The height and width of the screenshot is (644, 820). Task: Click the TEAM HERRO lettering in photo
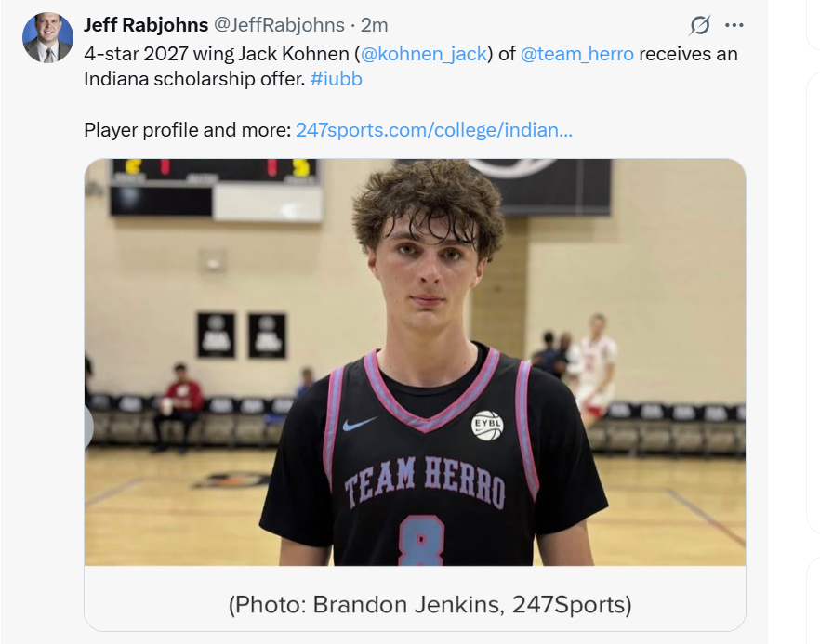point(425,482)
